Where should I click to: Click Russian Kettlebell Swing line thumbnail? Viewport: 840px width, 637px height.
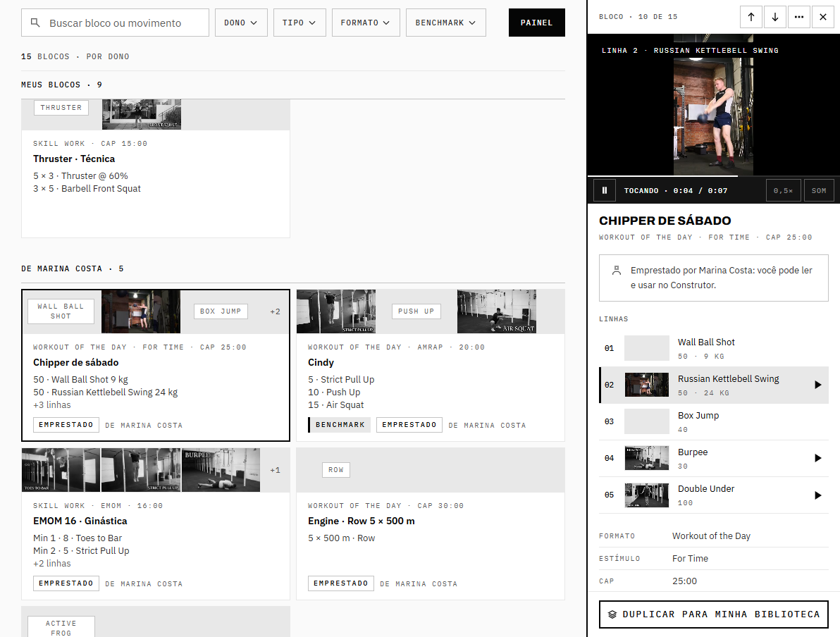(x=647, y=385)
